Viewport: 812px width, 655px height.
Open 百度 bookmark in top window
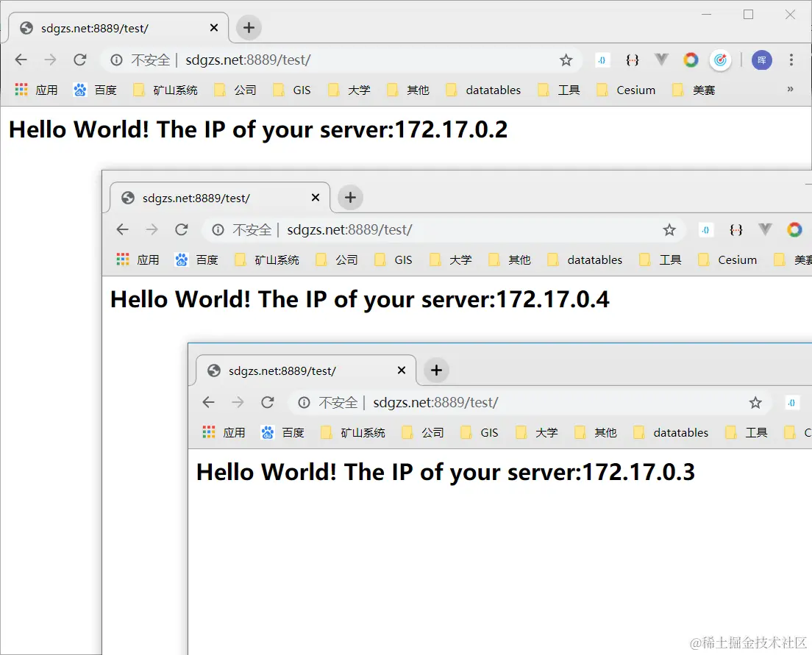click(96, 90)
